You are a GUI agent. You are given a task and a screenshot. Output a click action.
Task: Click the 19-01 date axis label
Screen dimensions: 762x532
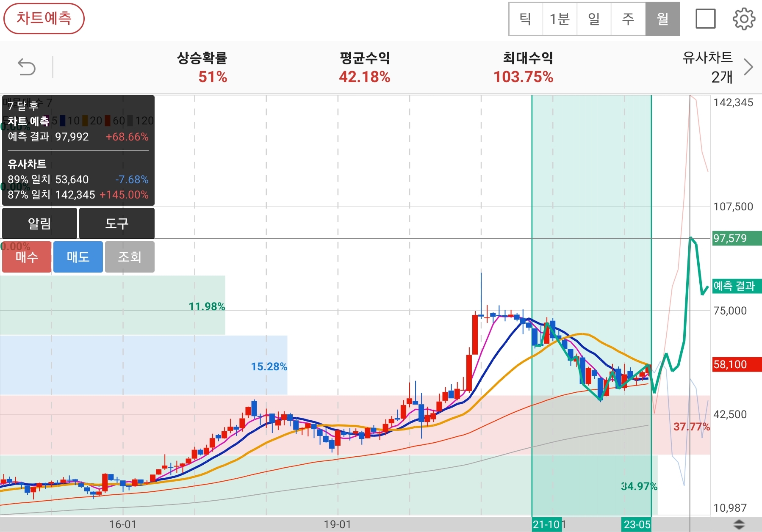[338, 525]
